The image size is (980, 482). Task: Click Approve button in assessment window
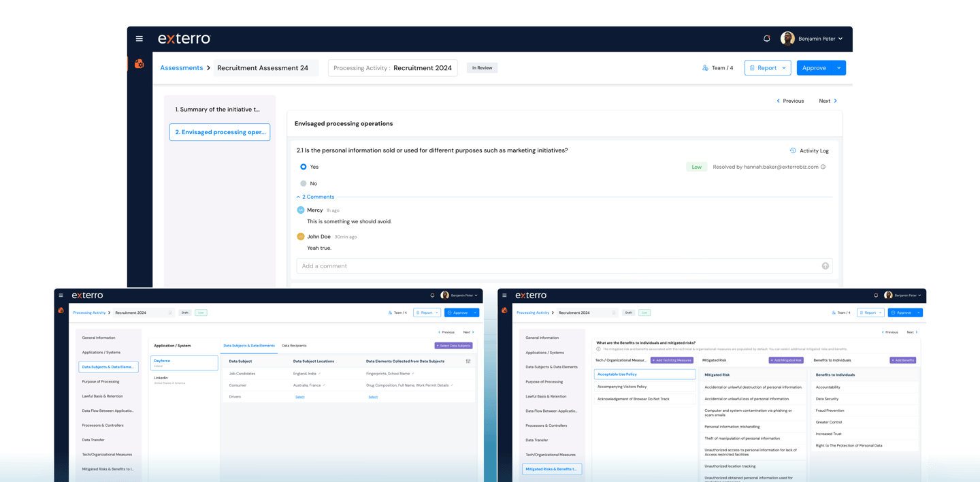point(814,68)
